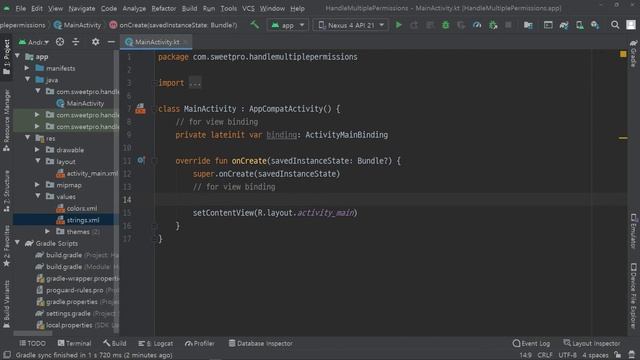This screenshot has width=640, height=360.
Task: Collapse the res folder
Action: pyautogui.click(x=27, y=138)
